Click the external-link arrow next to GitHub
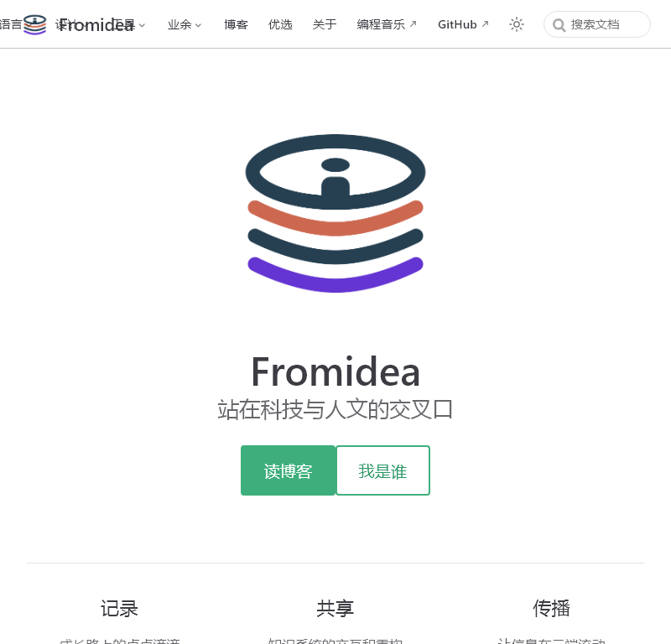This screenshot has height=644, width=671. pyautogui.click(x=486, y=24)
